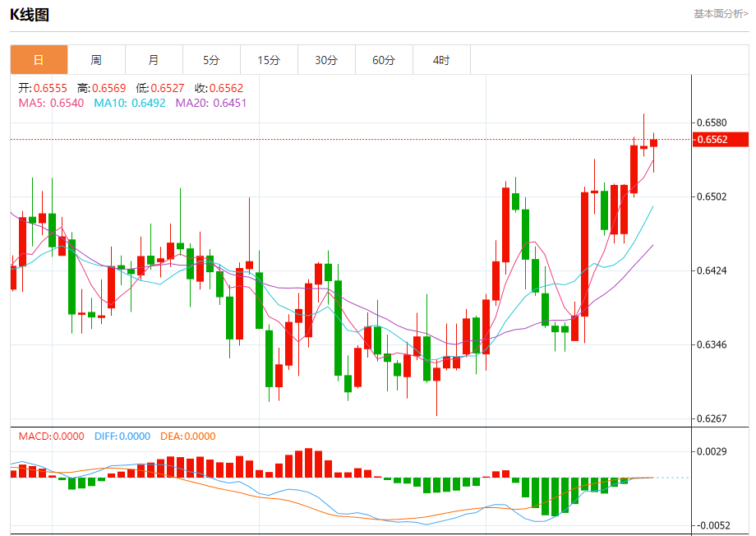This screenshot has height=536, width=756.
Task: Click the 0.6424 price axis label
Action: [712, 270]
